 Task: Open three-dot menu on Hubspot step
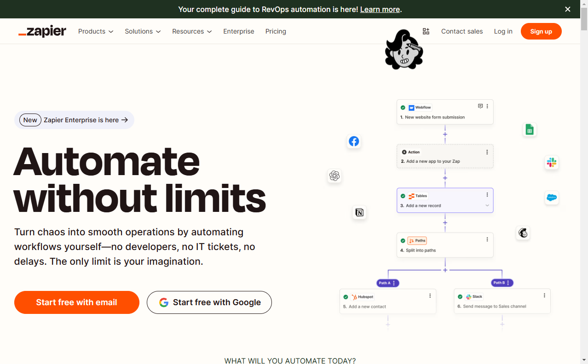click(430, 296)
